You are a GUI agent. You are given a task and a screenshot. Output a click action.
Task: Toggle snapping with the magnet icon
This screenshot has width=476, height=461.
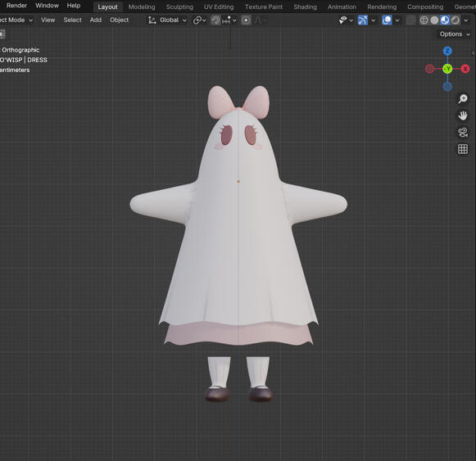click(x=215, y=20)
